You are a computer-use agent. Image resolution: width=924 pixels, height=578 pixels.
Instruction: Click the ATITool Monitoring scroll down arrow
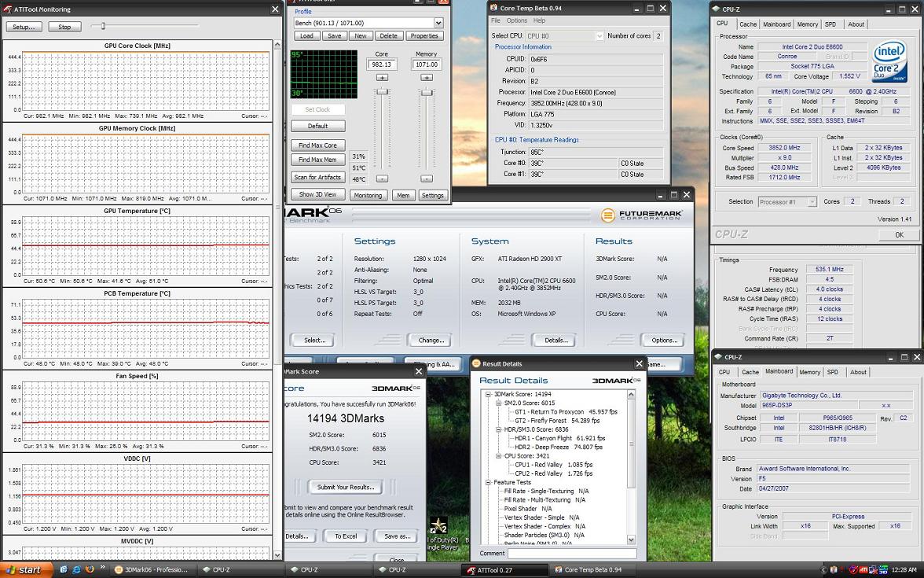tap(277, 555)
